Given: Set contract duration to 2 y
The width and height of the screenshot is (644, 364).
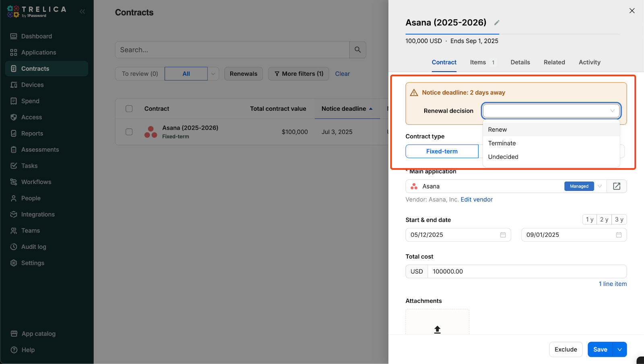Looking at the screenshot, I should pos(604,219).
